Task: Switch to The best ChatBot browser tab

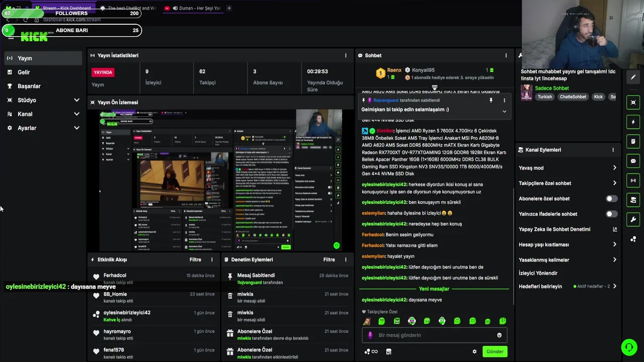Action: [128, 8]
